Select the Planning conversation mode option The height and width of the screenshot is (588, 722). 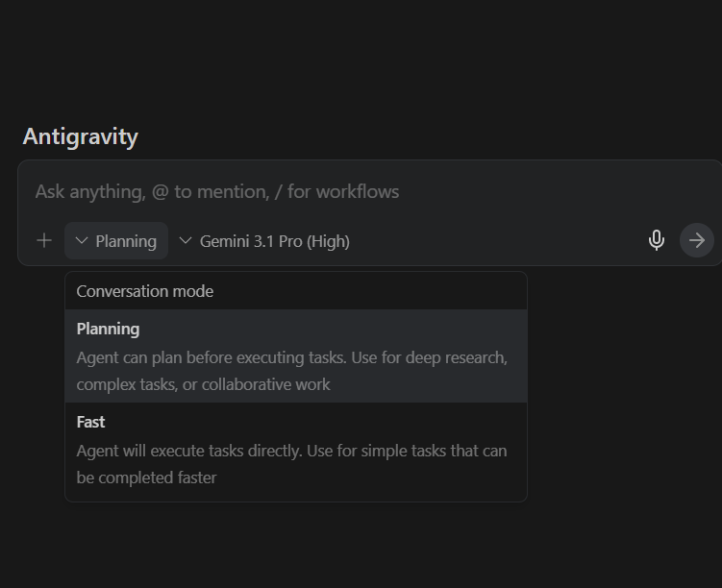(295, 355)
